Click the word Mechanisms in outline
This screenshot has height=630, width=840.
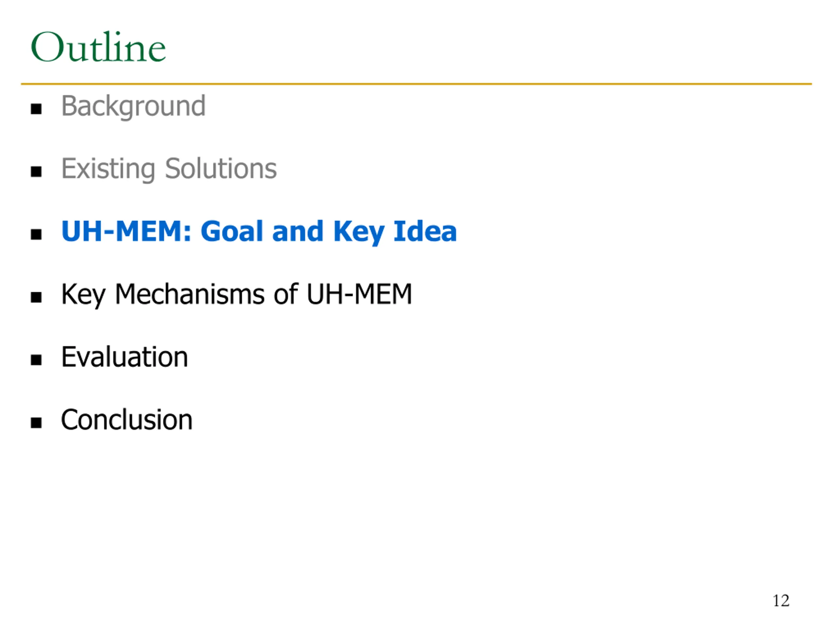[x=190, y=294]
